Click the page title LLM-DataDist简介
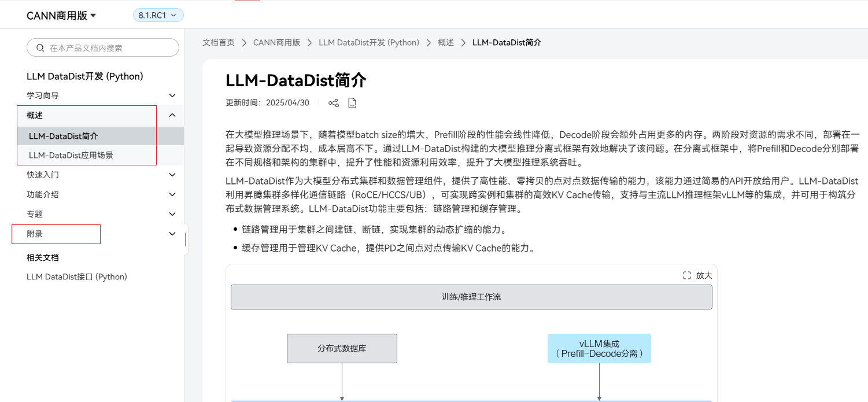The height and width of the screenshot is (402, 868). [296, 80]
